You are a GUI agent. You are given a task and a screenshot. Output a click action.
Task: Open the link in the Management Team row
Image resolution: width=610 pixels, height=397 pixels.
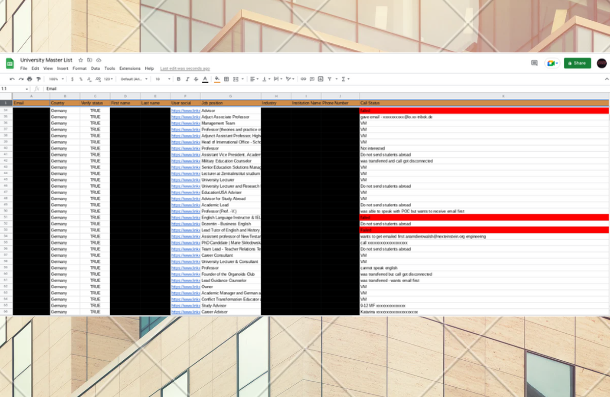pyautogui.click(x=186, y=123)
